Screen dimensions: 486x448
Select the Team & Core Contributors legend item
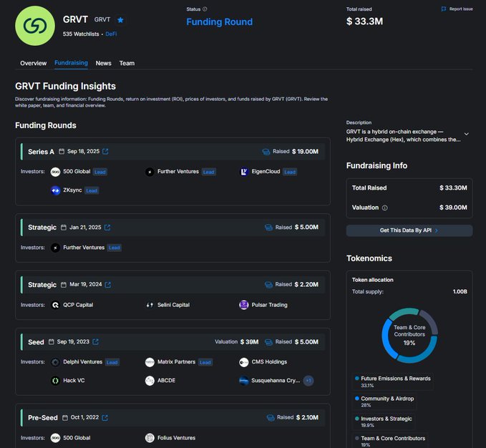pyautogui.click(x=390, y=441)
